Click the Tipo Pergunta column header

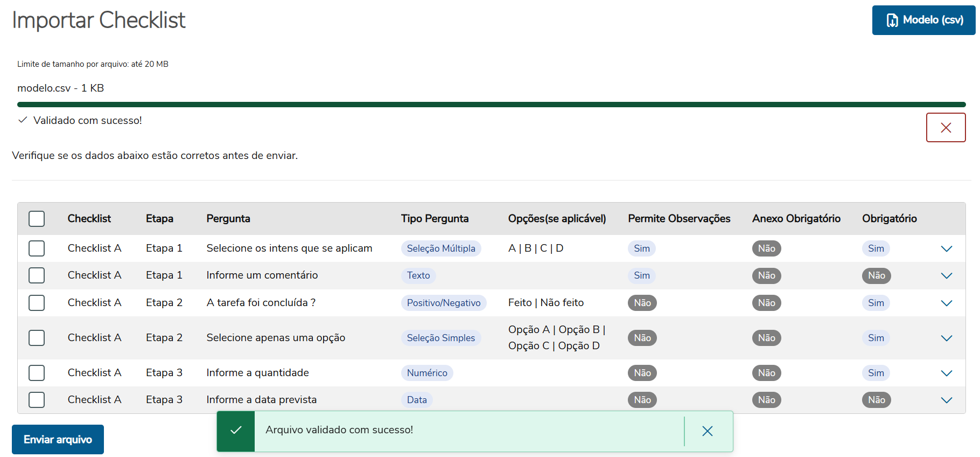pyautogui.click(x=435, y=219)
